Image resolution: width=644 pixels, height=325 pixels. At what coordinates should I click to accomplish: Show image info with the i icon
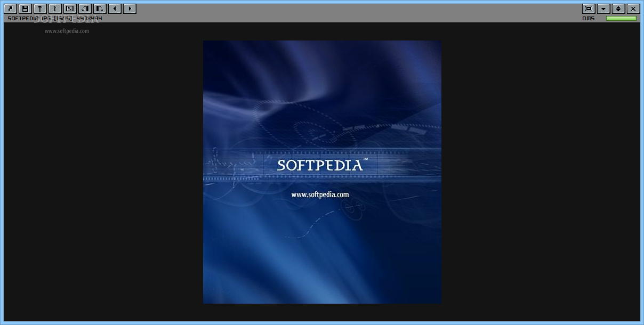click(x=55, y=9)
